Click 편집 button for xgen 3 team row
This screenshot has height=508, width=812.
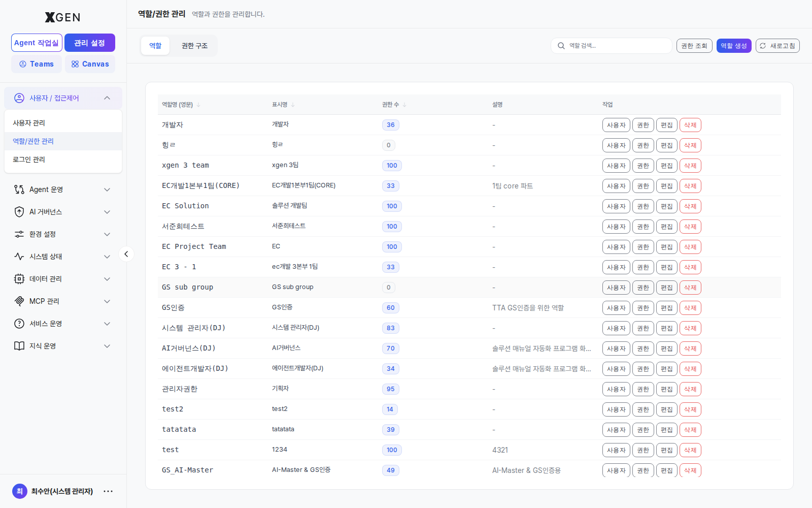point(667,166)
